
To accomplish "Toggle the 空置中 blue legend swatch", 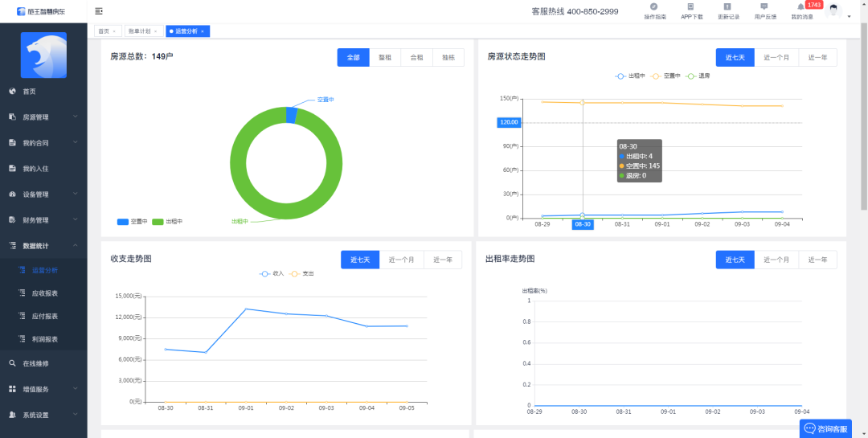I will [123, 222].
